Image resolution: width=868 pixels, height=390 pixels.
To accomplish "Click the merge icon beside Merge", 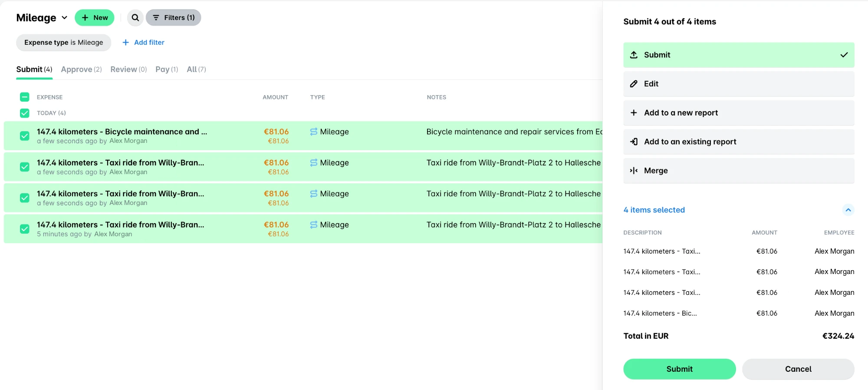I will point(634,171).
